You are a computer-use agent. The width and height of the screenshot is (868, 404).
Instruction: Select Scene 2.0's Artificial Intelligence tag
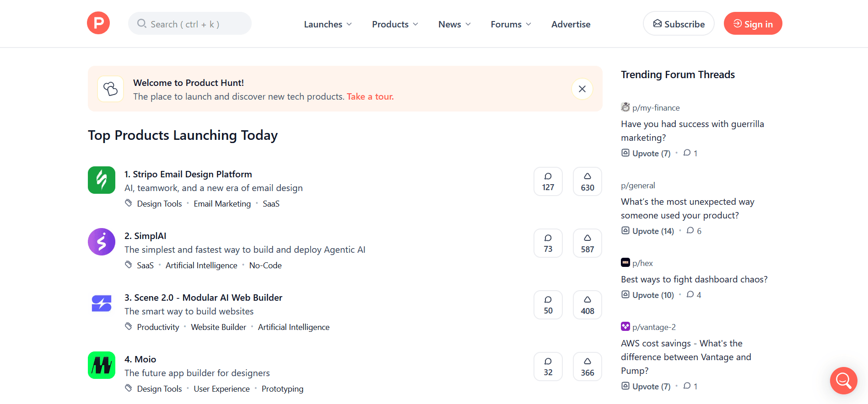point(294,327)
